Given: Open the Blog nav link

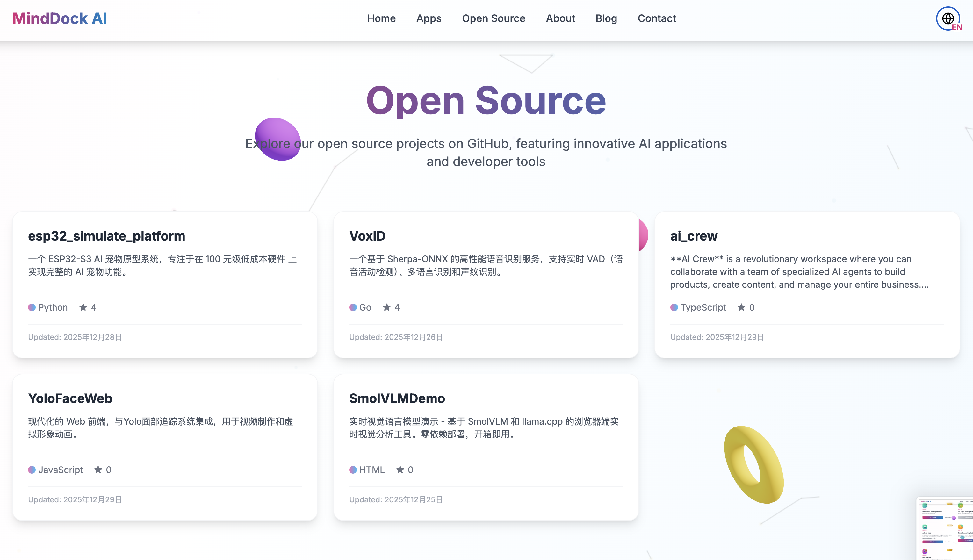Looking at the screenshot, I should pos(606,18).
